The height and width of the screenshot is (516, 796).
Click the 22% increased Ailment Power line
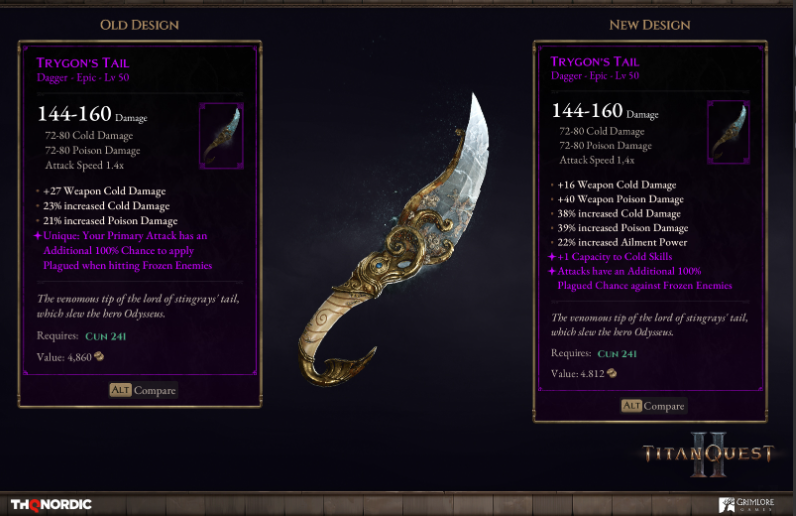(622, 242)
